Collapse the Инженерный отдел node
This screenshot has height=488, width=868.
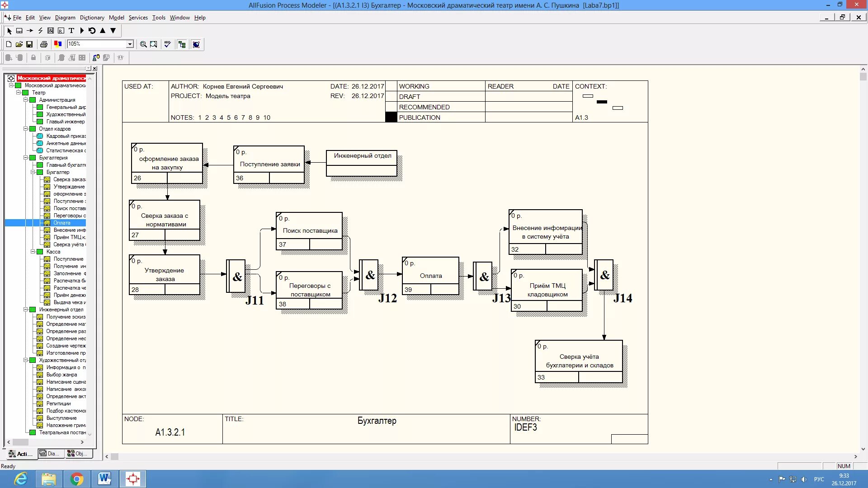26,310
